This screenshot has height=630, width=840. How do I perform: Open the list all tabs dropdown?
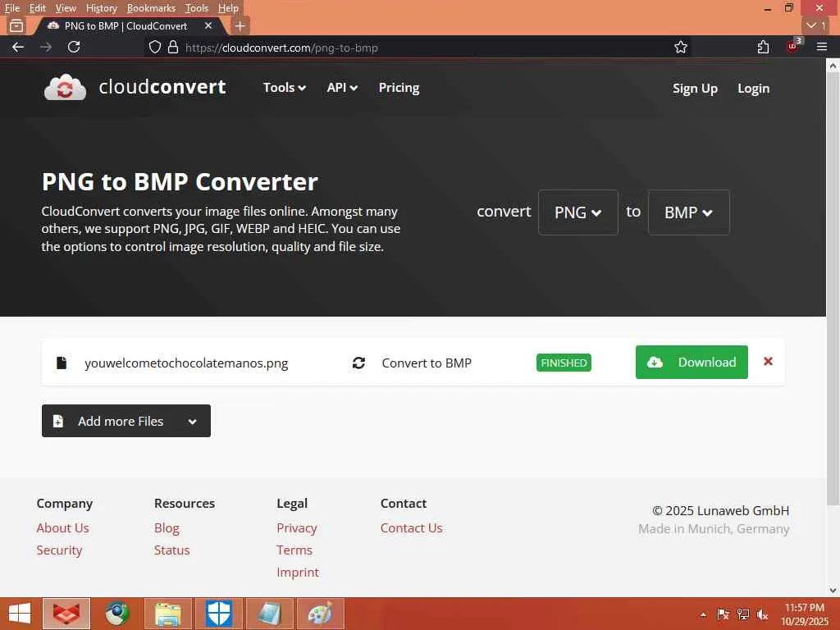pos(816,25)
